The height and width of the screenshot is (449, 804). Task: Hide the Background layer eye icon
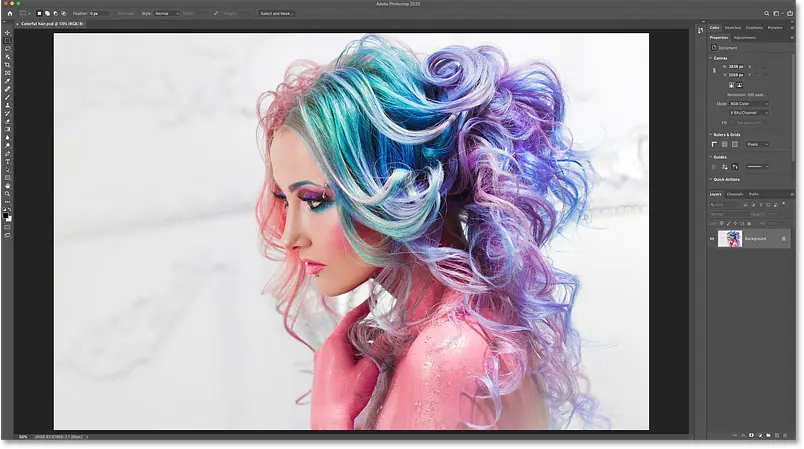[712, 238]
